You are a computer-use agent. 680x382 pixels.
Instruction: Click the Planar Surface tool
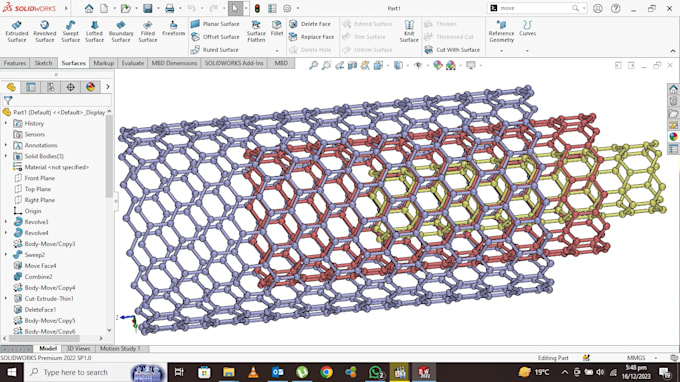(x=215, y=24)
